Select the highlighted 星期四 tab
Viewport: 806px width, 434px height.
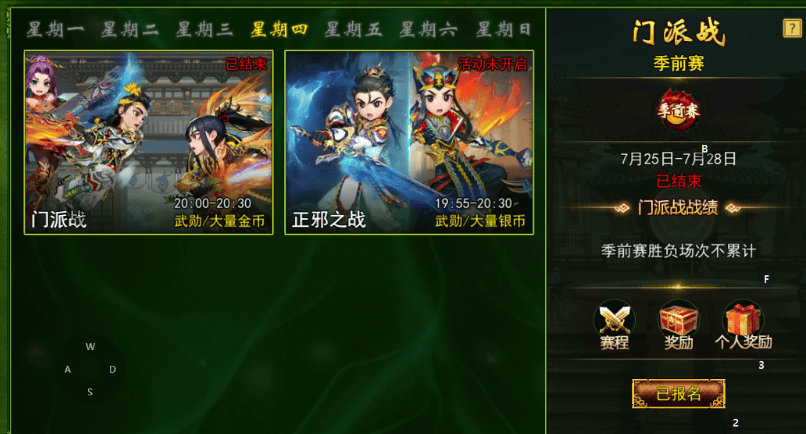[279, 29]
